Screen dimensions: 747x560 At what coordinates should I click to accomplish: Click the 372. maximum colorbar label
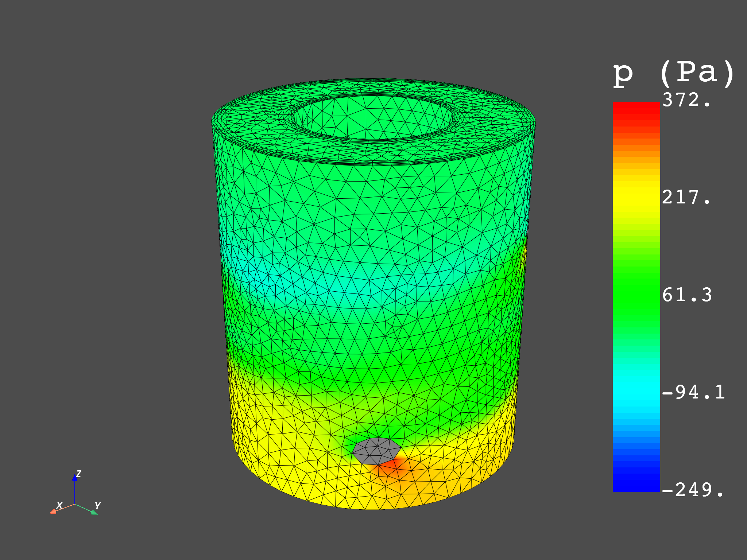click(x=686, y=100)
